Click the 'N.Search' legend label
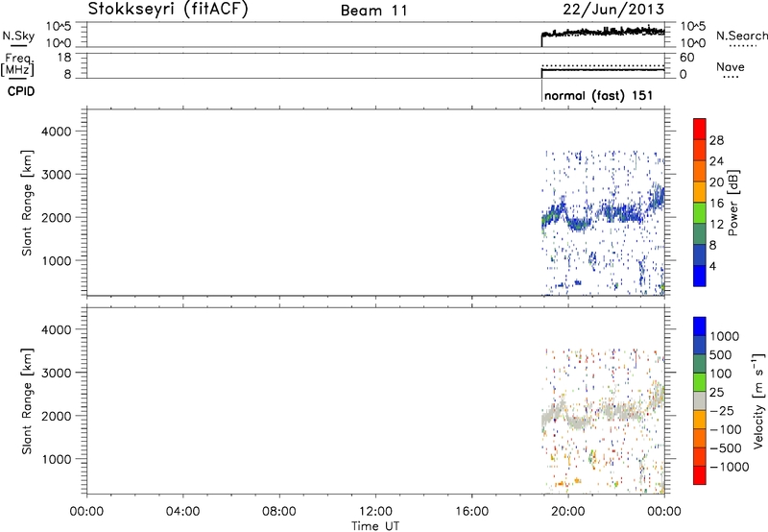768x532 pixels. coord(741,36)
